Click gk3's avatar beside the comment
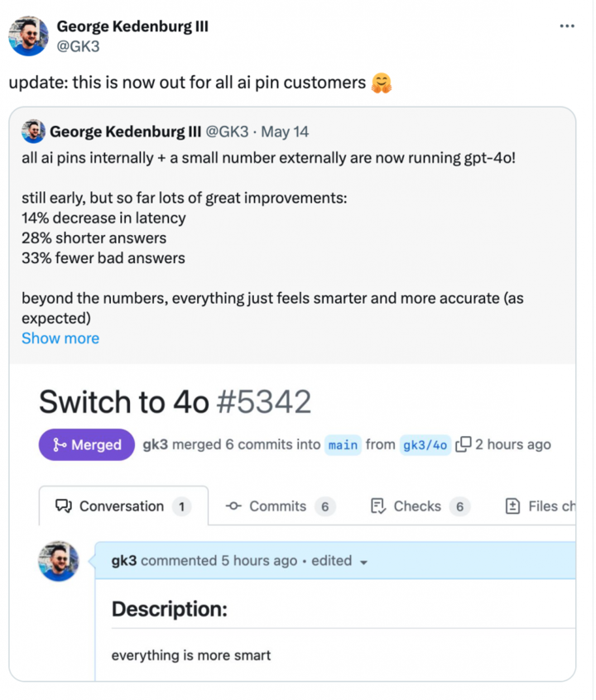596x700 pixels. [x=59, y=561]
